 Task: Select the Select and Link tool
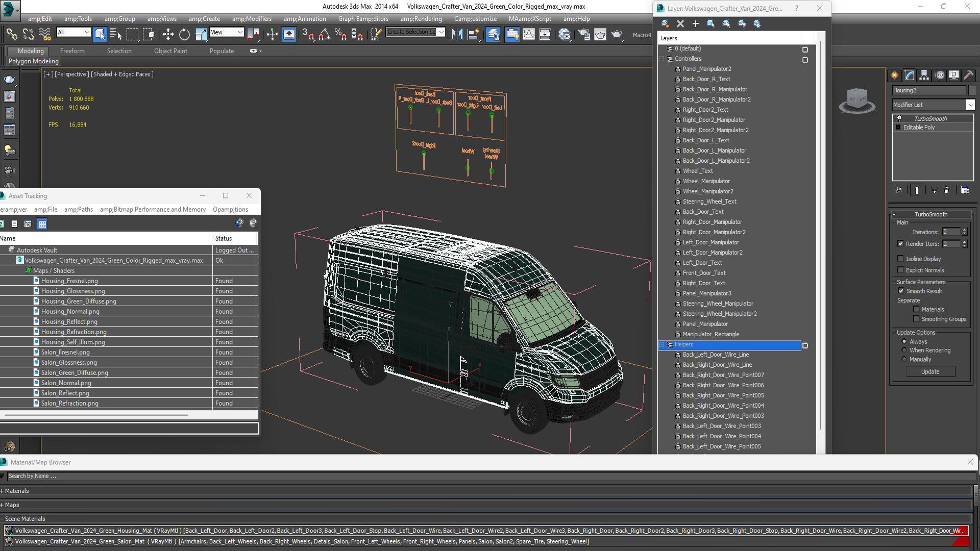11,34
